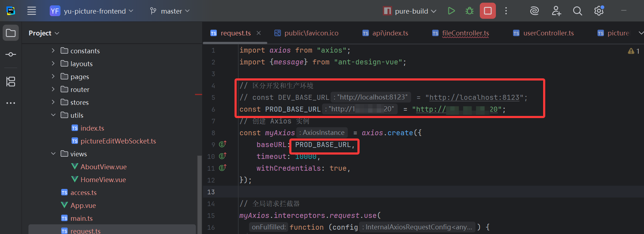
Task: Open the hamburger main menu
Action: click(x=31, y=11)
